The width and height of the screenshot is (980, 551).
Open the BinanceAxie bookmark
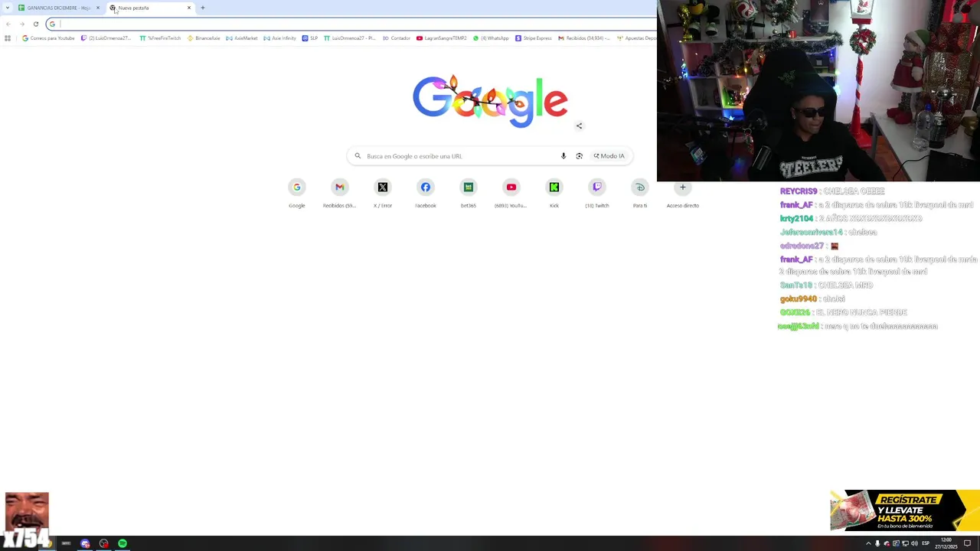[204, 38]
